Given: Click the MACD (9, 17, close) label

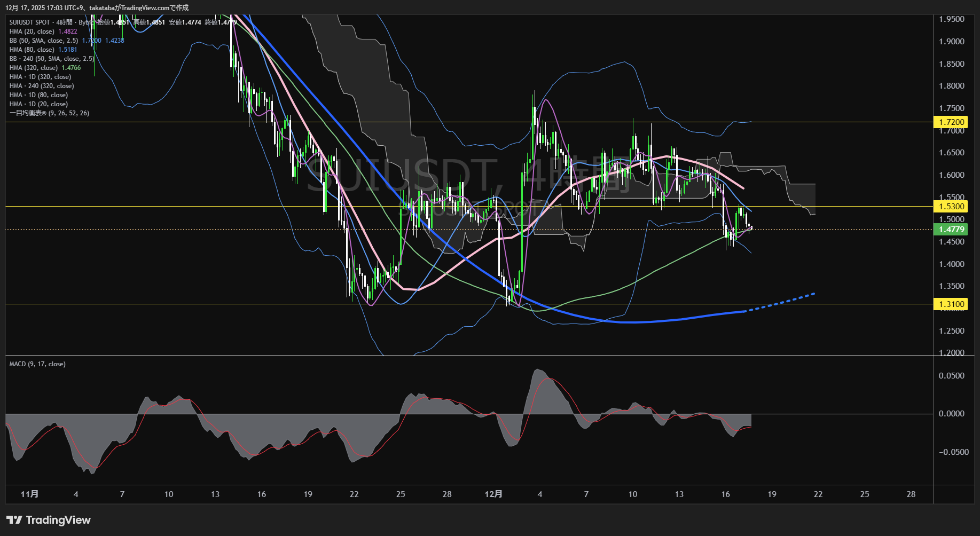Looking at the screenshot, I should click(x=37, y=364).
